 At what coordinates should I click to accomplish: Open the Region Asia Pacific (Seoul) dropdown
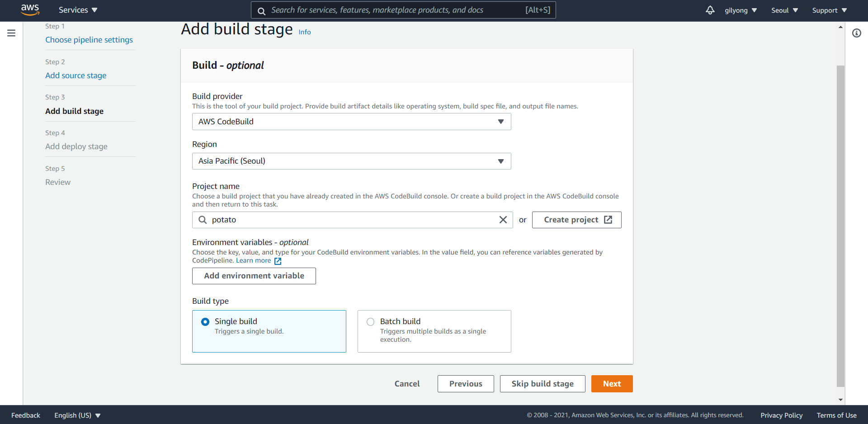351,161
